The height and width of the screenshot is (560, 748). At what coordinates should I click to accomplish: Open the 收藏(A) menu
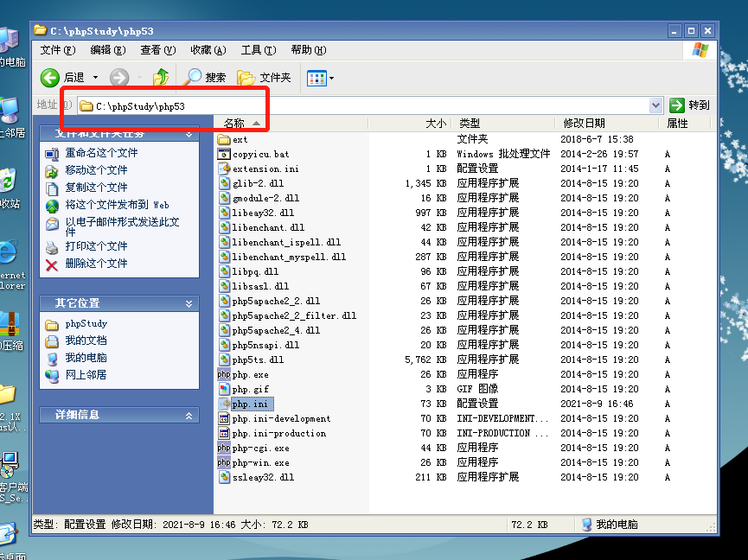pyautogui.click(x=208, y=50)
